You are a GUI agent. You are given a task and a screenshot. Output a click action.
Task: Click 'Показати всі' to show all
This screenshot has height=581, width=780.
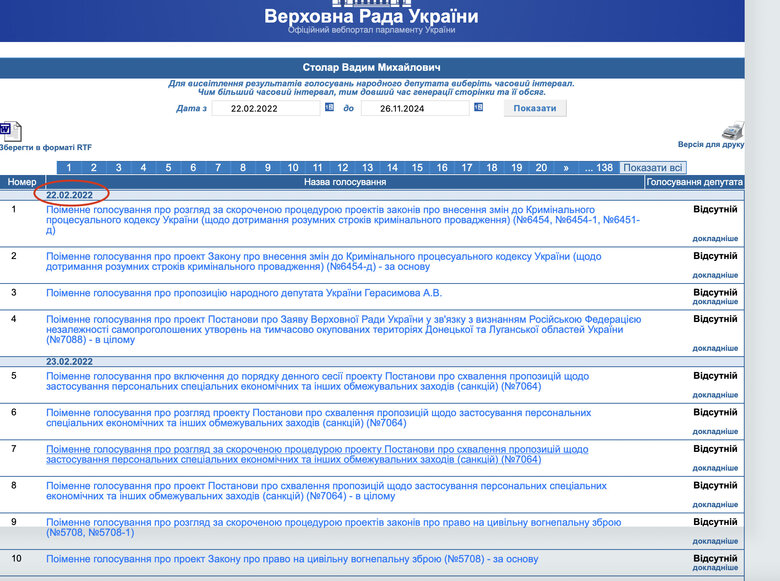pyautogui.click(x=653, y=168)
